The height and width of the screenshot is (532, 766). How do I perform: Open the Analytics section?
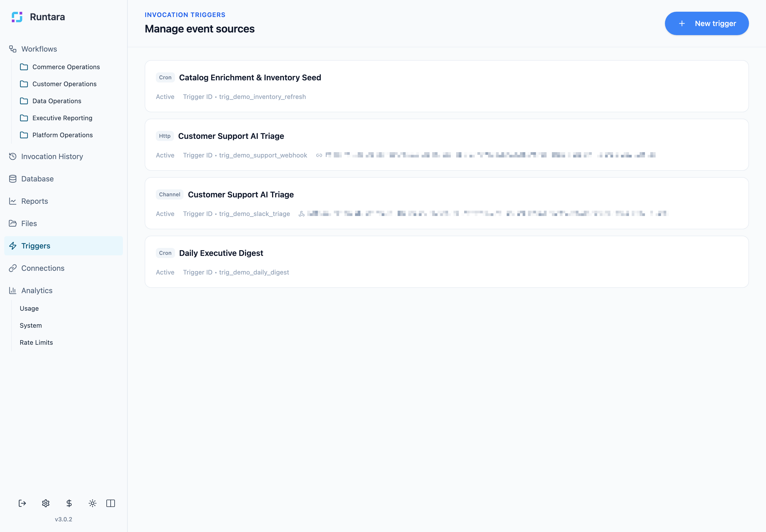pos(63,290)
